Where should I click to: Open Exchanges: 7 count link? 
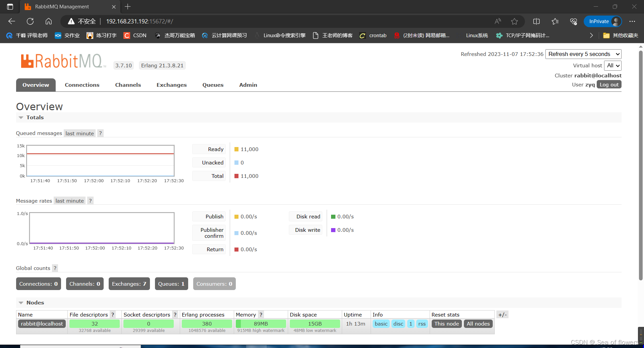[129, 284]
